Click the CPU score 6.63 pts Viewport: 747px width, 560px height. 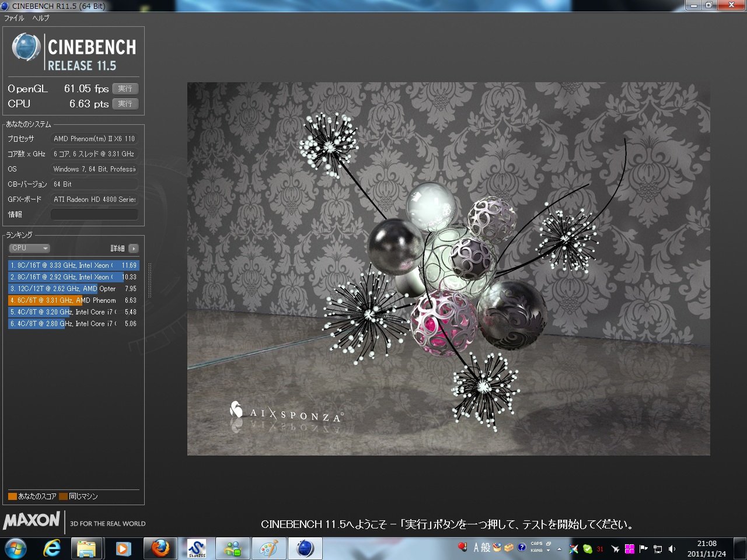(x=89, y=104)
